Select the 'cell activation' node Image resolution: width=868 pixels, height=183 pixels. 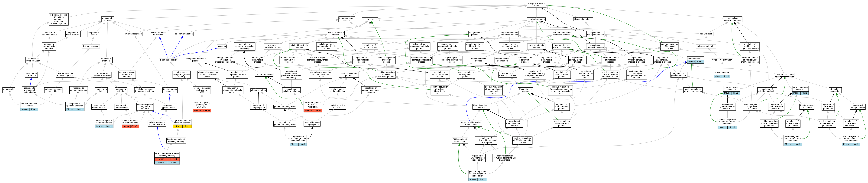706,34
